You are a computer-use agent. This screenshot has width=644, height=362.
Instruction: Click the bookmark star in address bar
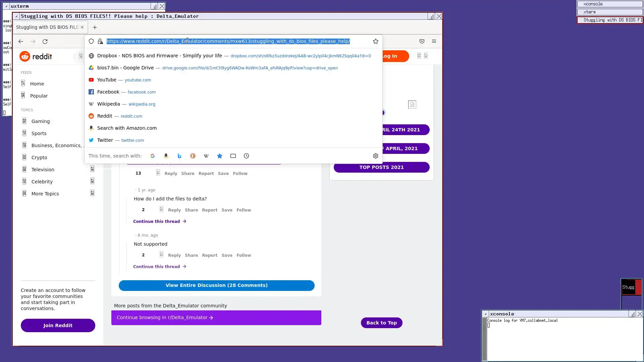click(x=375, y=41)
